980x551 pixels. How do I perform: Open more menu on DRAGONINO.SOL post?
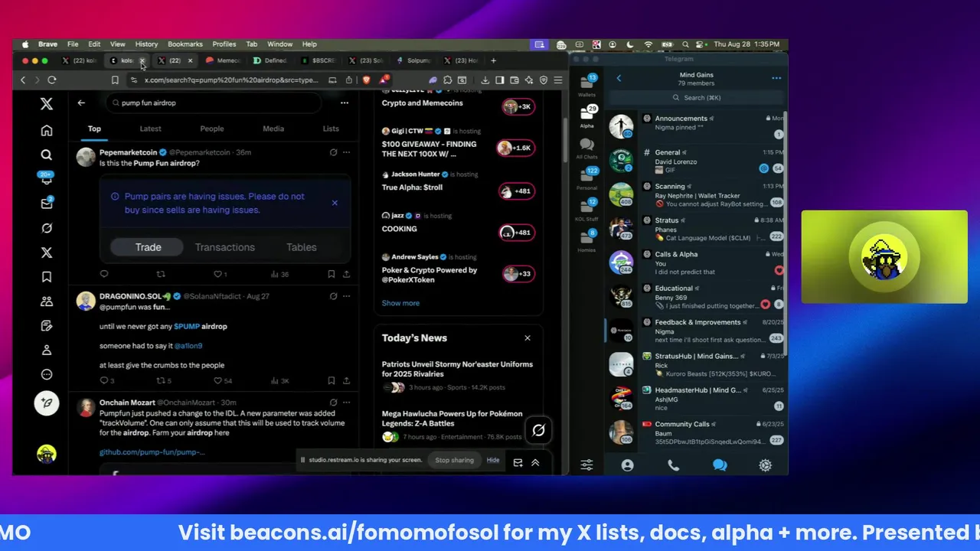click(x=346, y=296)
